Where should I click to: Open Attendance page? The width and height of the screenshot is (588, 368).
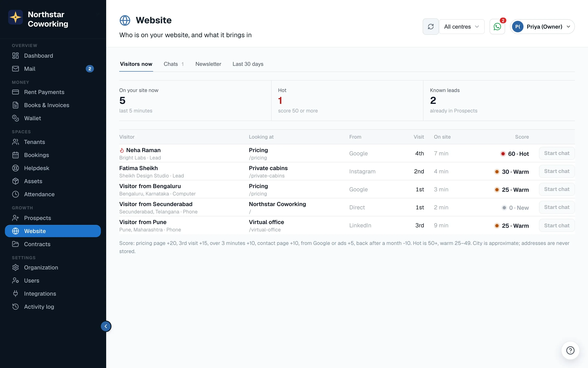[x=53, y=194]
